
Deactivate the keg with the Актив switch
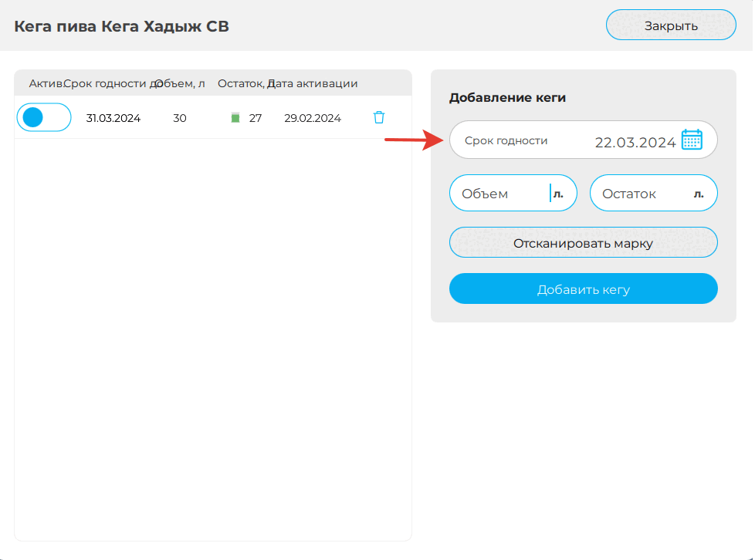43,117
